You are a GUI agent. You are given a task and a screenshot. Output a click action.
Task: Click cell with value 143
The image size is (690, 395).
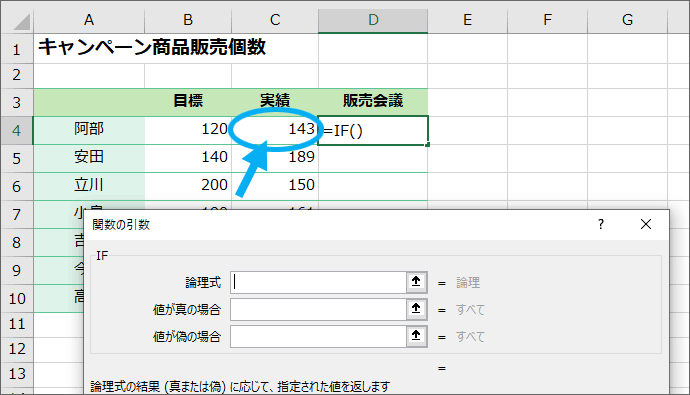tap(275, 130)
